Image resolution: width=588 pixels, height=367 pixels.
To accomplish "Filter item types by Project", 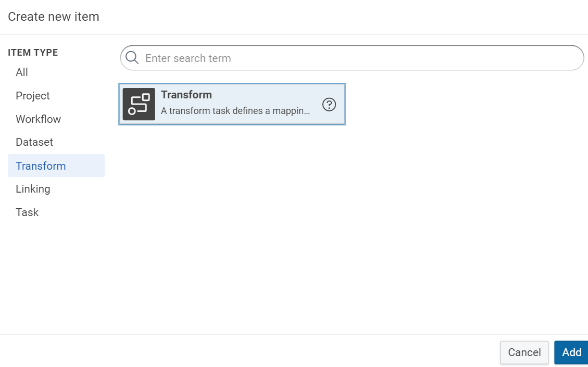I will coord(33,96).
